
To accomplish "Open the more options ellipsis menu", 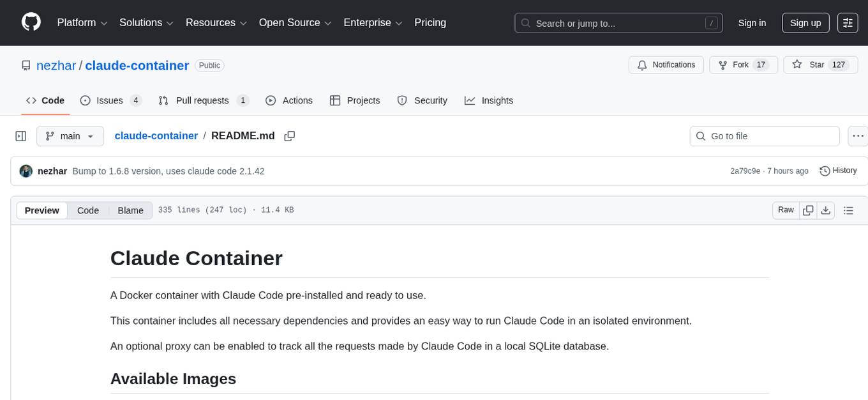I will [x=858, y=135].
